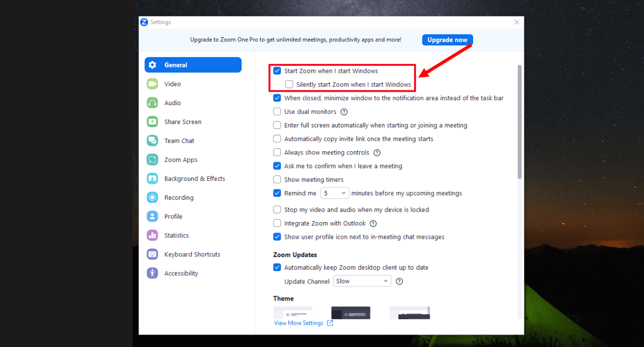Select the third theme thumbnail
Image resolution: width=644 pixels, height=347 pixels.
(x=410, y=313)
